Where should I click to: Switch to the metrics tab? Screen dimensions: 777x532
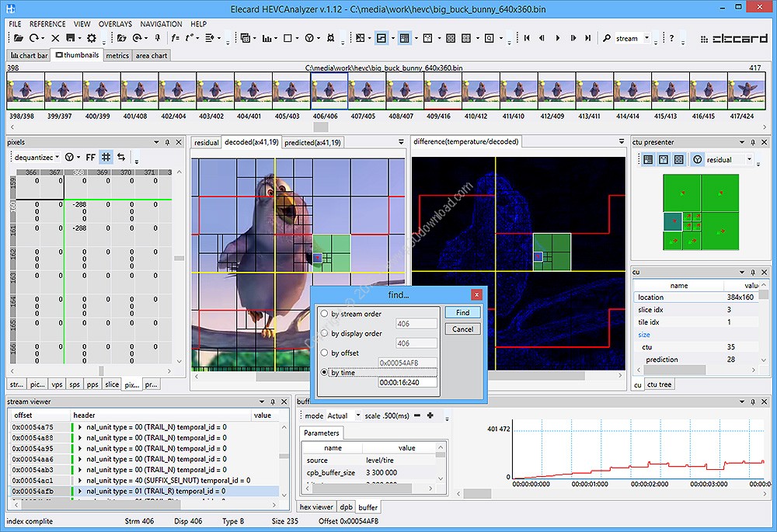tap(117, 55)
